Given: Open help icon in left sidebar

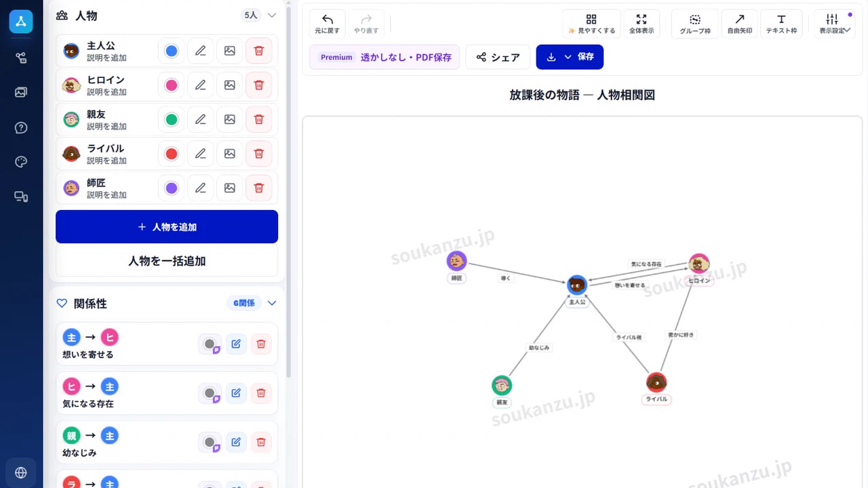Looking at the screenshot, I should click(21, 127).
